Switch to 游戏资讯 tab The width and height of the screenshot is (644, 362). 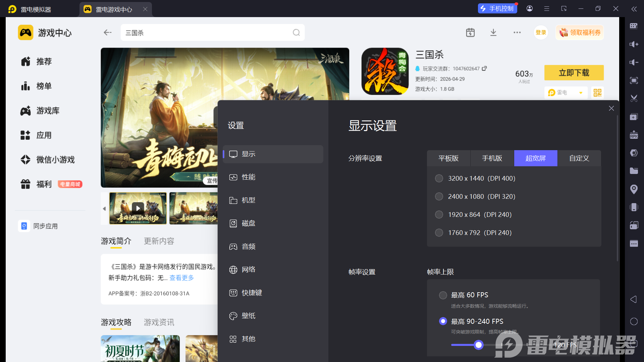pyautogui.click(x=159, y=322)
